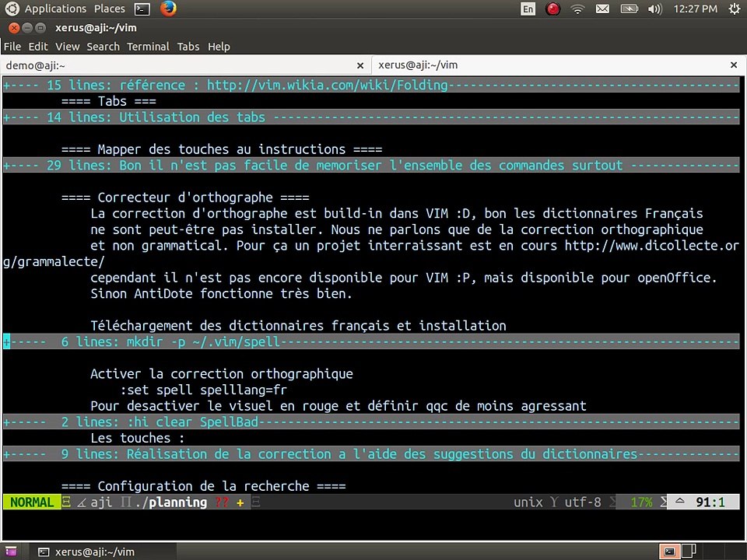Click the http://www.dicollecte.org URL in the text

point(652,246)
